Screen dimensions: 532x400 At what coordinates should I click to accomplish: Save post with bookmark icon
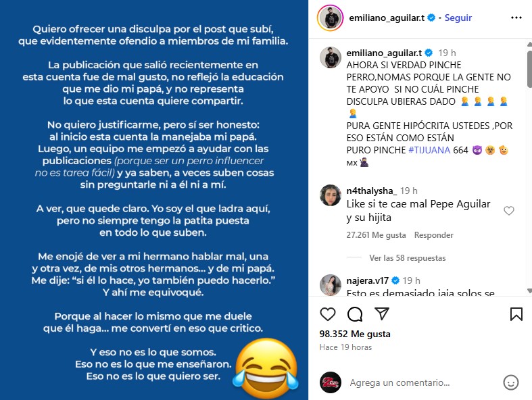click(x=516, y=314)
